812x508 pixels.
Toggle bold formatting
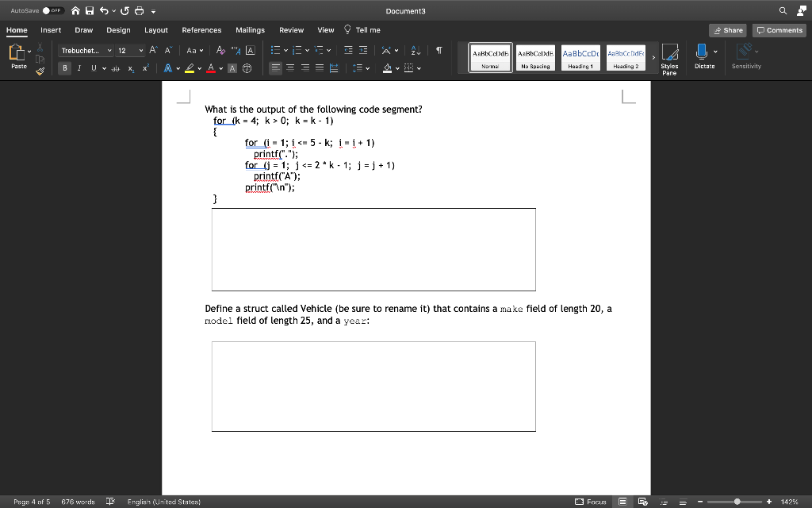tap(64, 67)
